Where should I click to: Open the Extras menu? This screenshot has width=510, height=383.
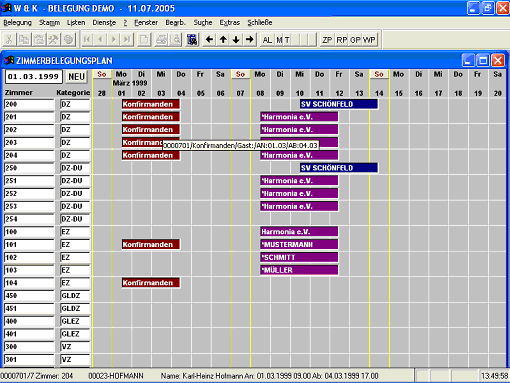pyautogui.click(x=230, y=22)
